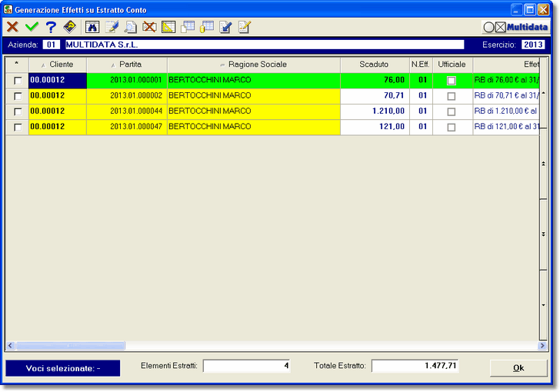Click the Elementi Estratti field
560x392 pixels.
(246, 366)
